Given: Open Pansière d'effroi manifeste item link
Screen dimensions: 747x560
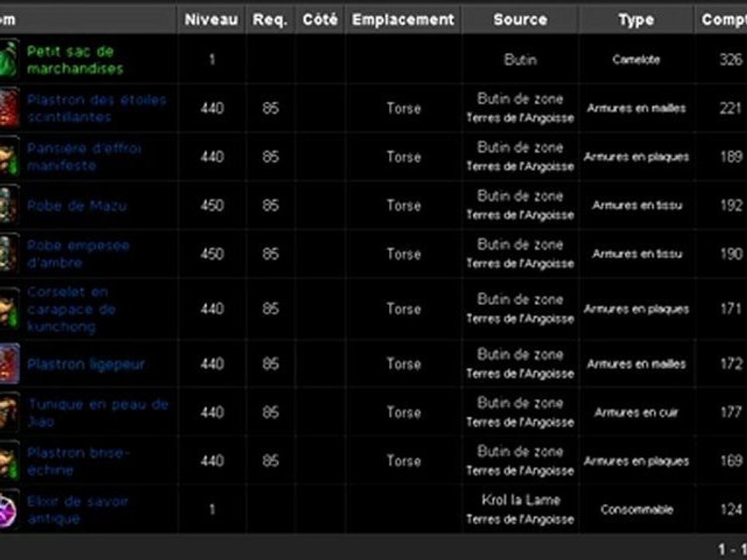Looking at the screenshot, I should point(84,156).
